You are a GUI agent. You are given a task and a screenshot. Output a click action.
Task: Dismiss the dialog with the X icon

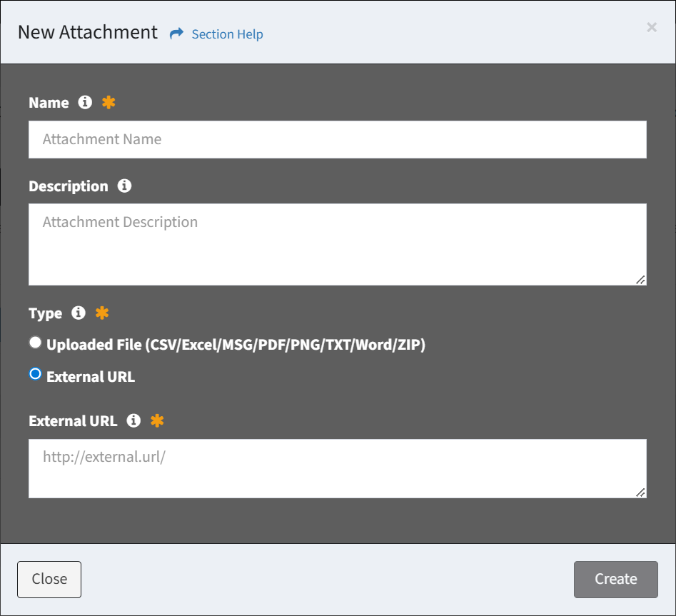[651, 27]
